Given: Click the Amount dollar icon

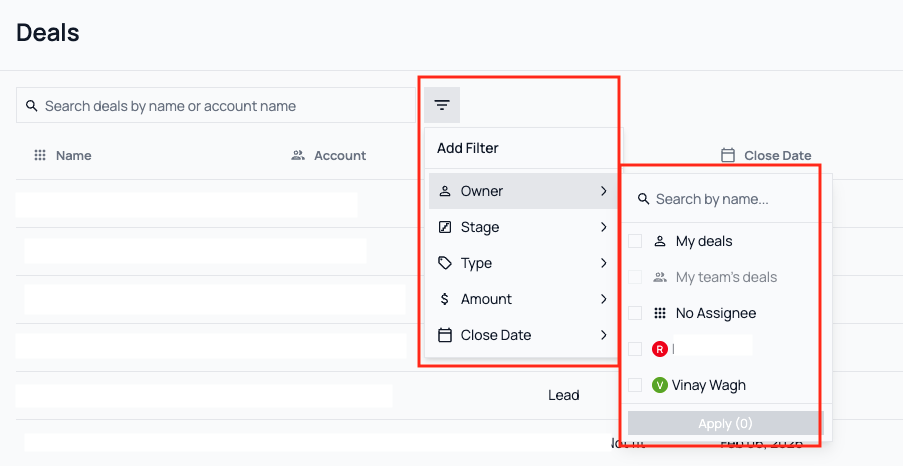Looking at the screenshot, I should (x=445, y=299).
